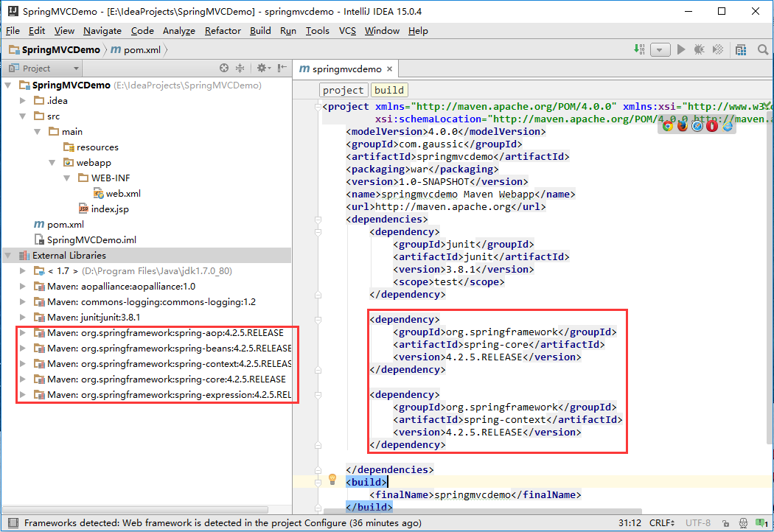Viewport: 774px width, 532px height.
Task: Close the springmvcdemo editor tab
Action: (x=389, y=69)
